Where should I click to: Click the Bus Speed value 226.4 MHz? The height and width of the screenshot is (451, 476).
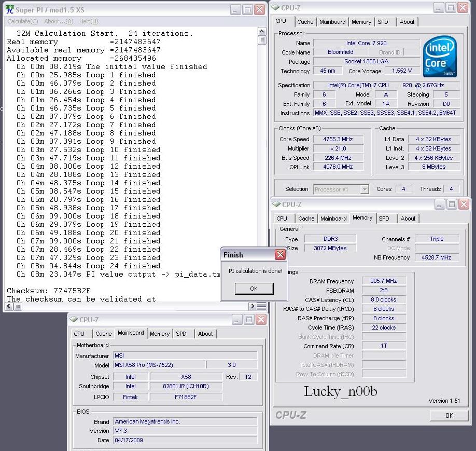tap(338, 158)
